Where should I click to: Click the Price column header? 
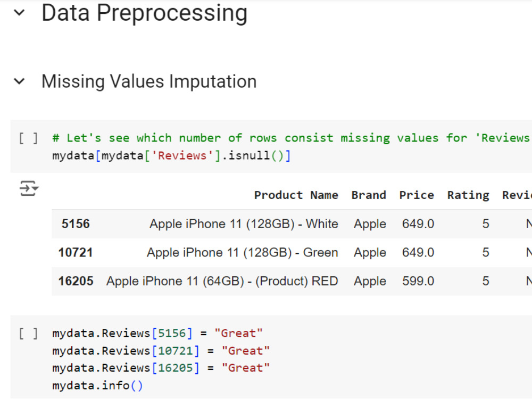point(417,195)
